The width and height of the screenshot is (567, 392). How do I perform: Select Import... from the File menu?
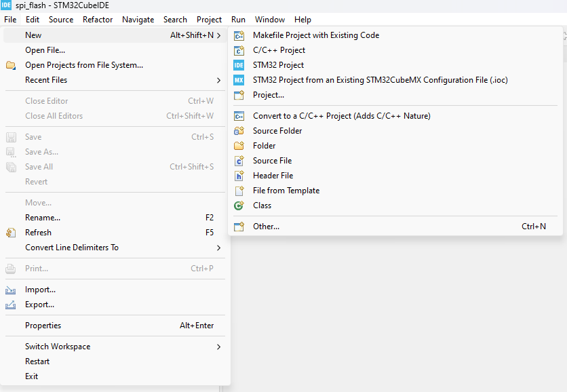click(39, 289)
